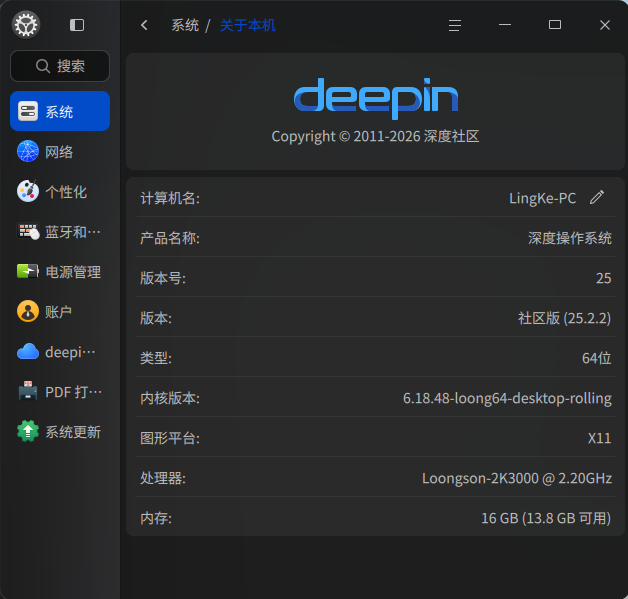Screen dimensions: 628x599
Task: Click the 个性化 palette icon
Action: point(28,191)
